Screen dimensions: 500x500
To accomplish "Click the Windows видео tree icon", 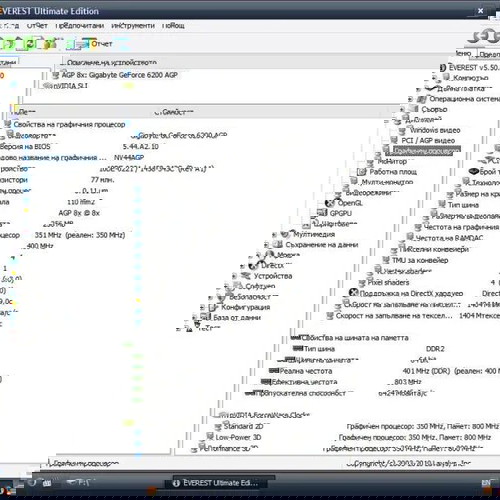I will [x=402, y=130].
